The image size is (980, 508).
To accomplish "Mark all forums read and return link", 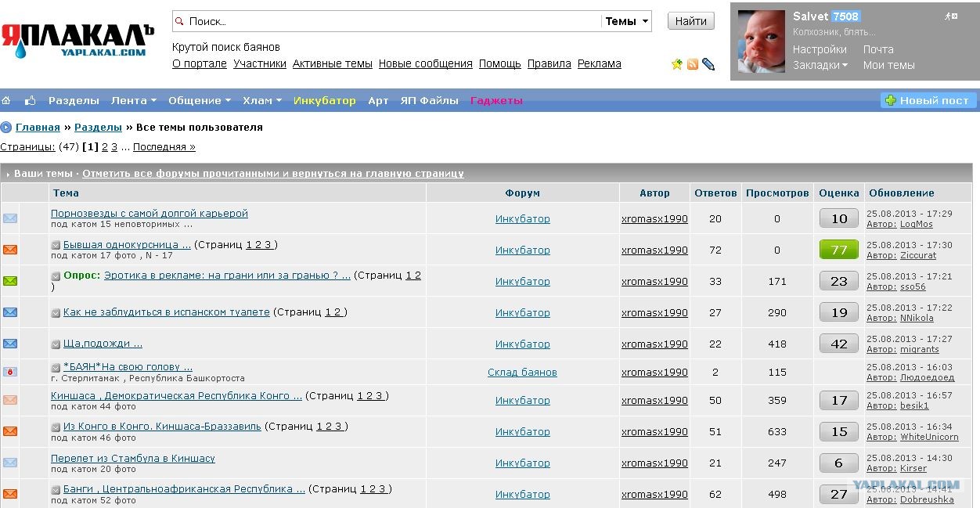I will click(273, 173).
